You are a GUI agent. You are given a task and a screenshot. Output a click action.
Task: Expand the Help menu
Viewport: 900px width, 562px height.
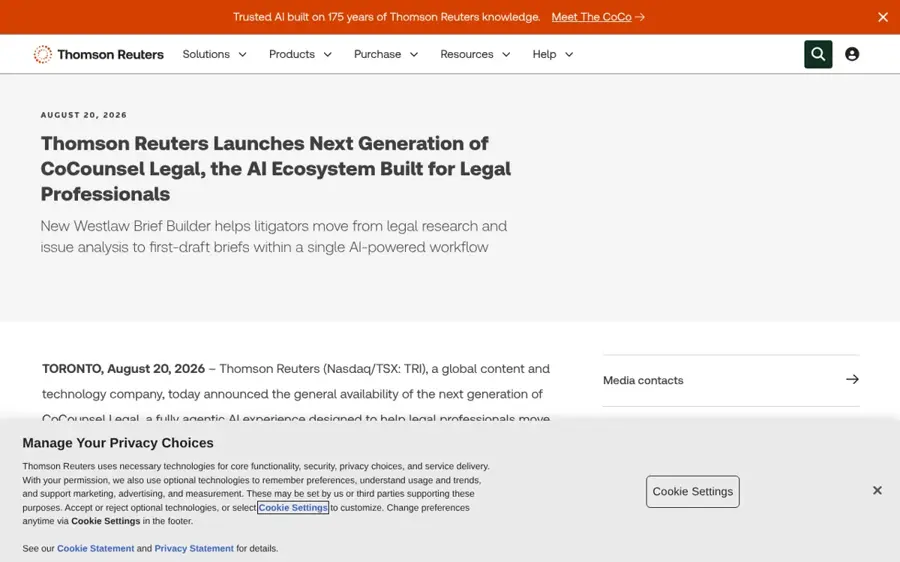coord(553,54)
